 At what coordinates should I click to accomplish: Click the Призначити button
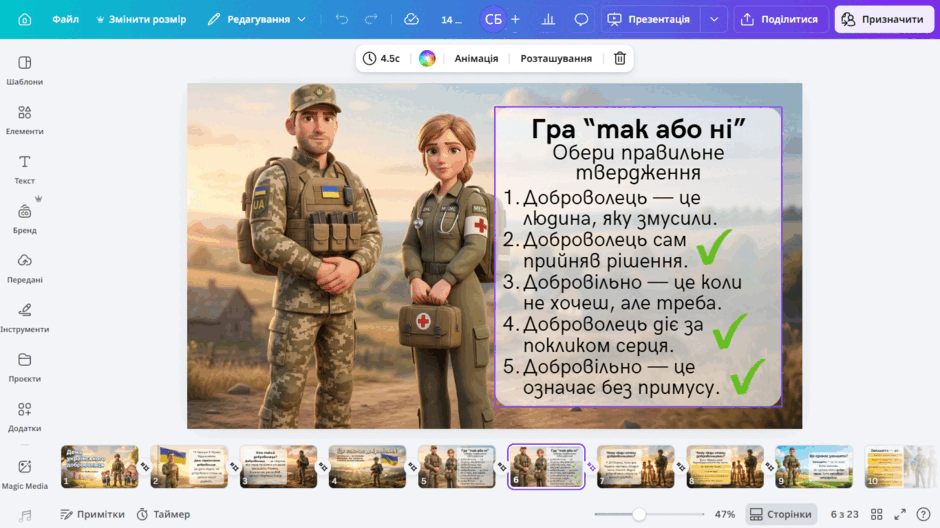pos(885,19)
